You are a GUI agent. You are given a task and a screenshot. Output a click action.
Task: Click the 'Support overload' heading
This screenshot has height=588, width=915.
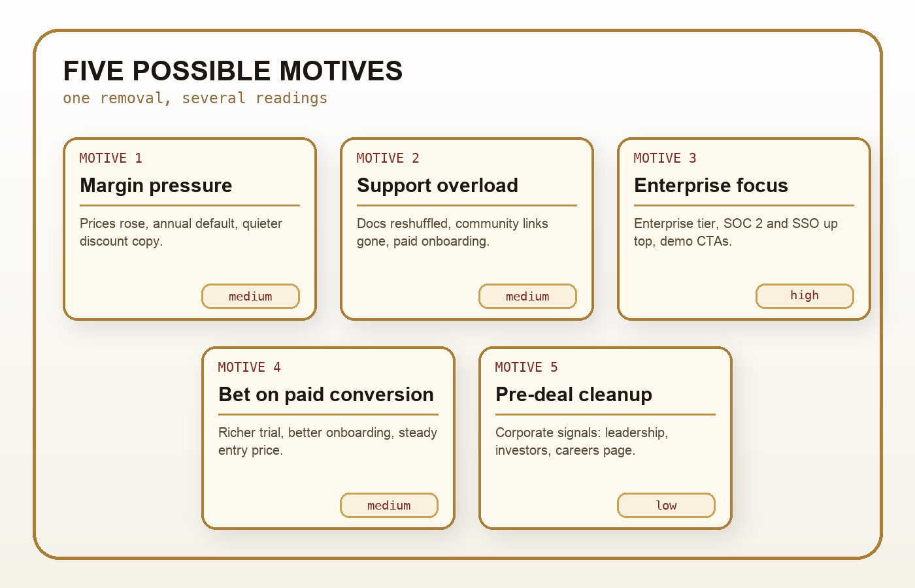[437, 186]
